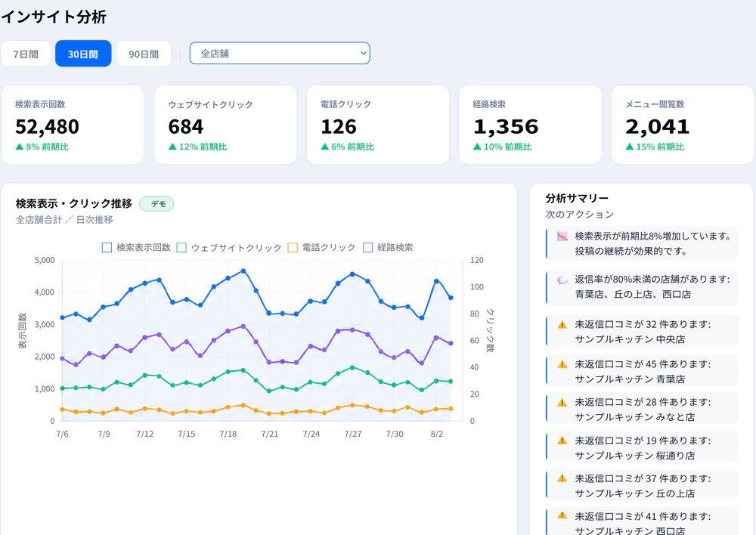Open 未返信口コミが 45 件 青葉店 item
This screenshot has height=535, width=756.
pos(642,370)
